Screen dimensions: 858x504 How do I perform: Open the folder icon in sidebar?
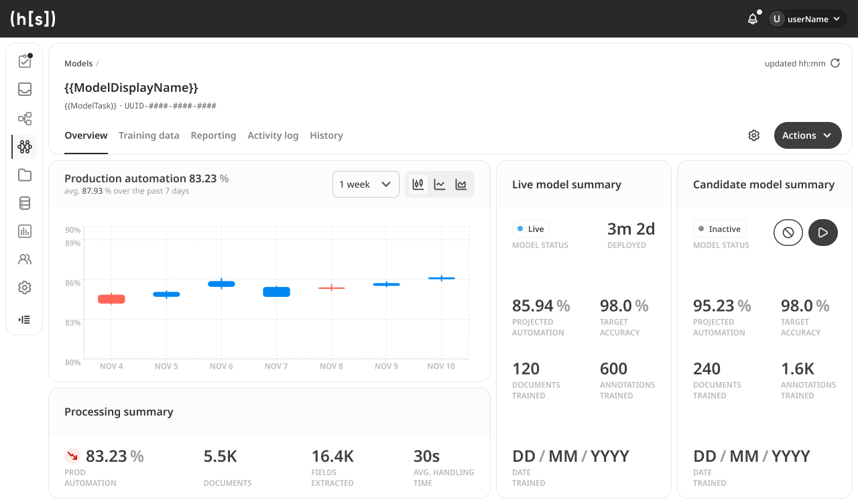click(25, 175)
